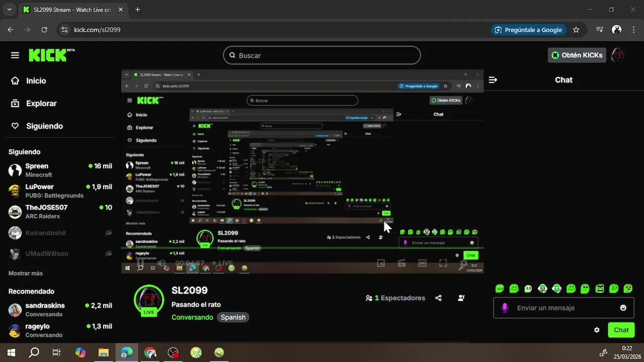
Task: Open the Chrome profile avatar
Action: [616, 30]
